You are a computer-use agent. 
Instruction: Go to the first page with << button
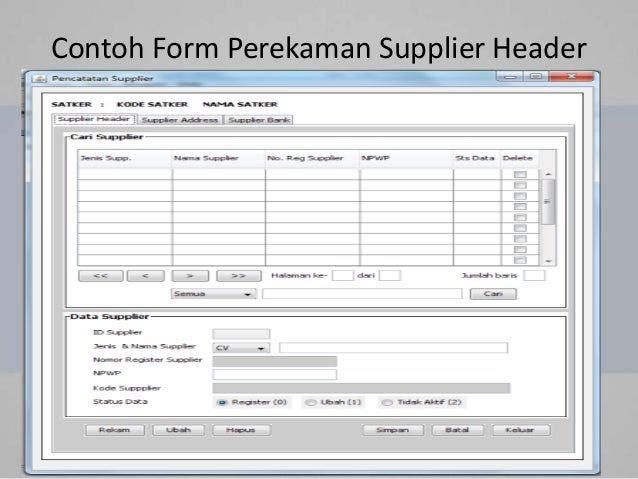point(101,276)
